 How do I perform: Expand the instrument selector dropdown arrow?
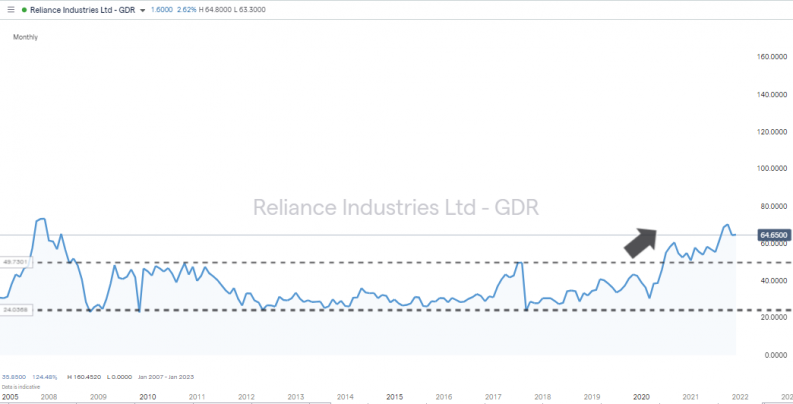point(142,10)
